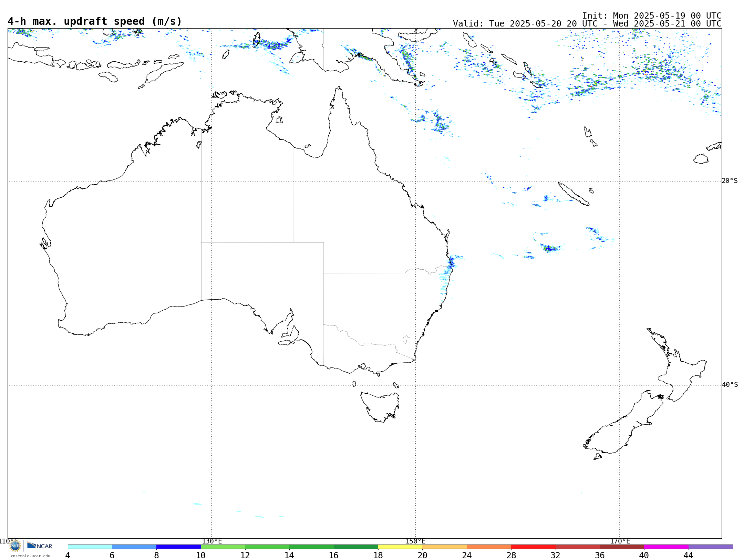Pick the magenta 40-44 colorbar segment
Viewport: 744px width, 560px height.
666,547
